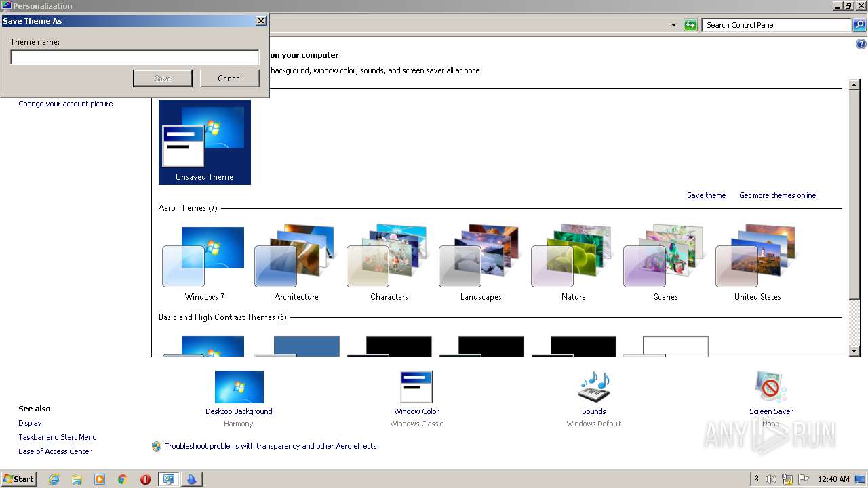Open the help question mark icon
The width and height of the screenshot is (868, 488).
861,45
